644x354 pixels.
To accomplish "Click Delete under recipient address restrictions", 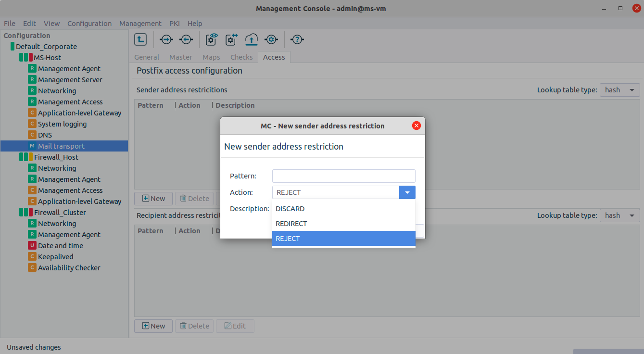I will click(x=194, y=326).
